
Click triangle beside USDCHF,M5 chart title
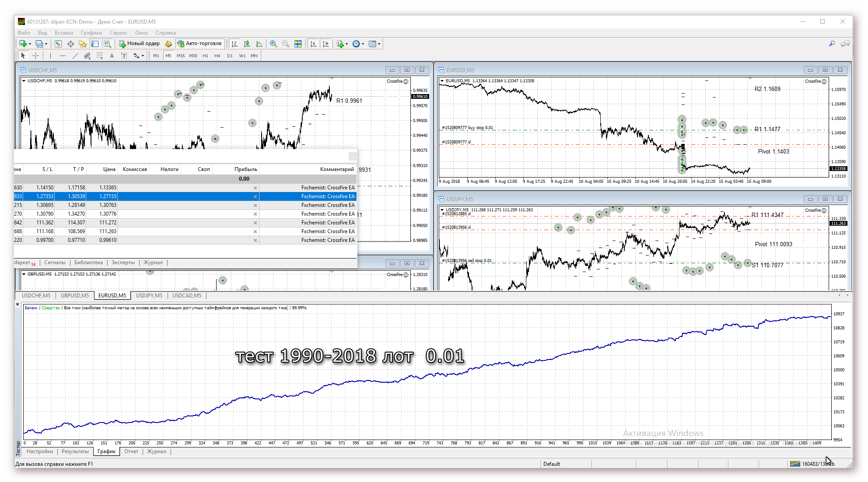24,80
